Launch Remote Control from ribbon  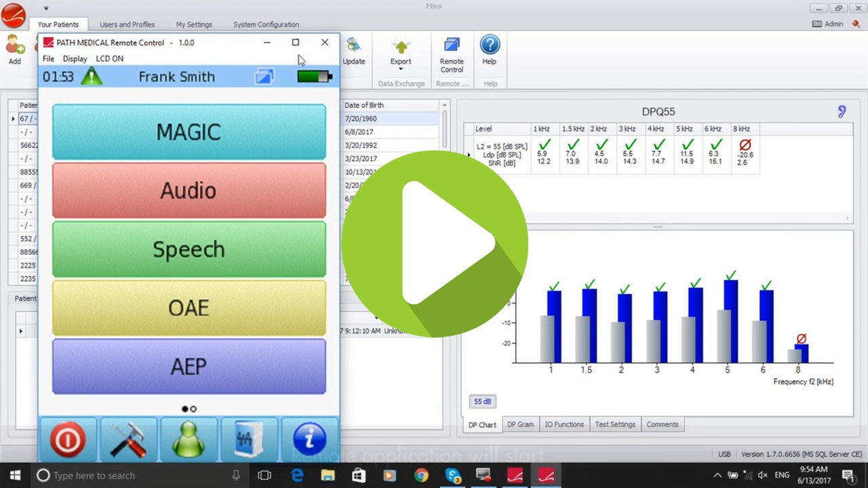(452, 54)
